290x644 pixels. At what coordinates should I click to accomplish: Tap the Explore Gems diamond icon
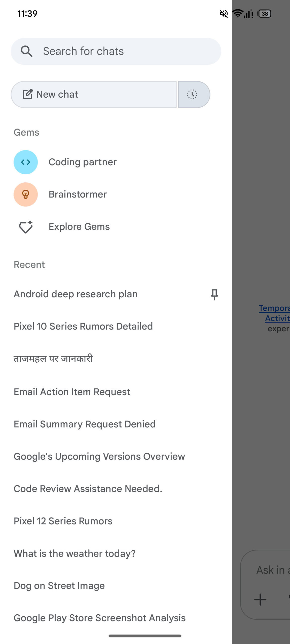(x=26, y=227)
